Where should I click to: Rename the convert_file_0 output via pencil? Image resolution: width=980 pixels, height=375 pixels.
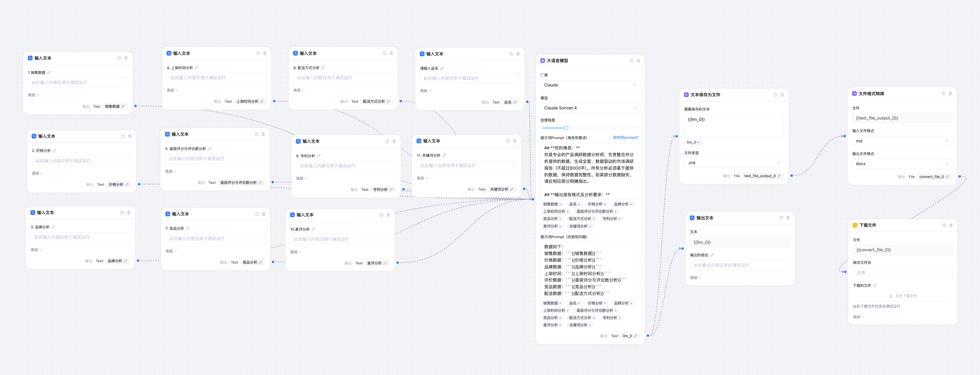click(x=947, y=177)
